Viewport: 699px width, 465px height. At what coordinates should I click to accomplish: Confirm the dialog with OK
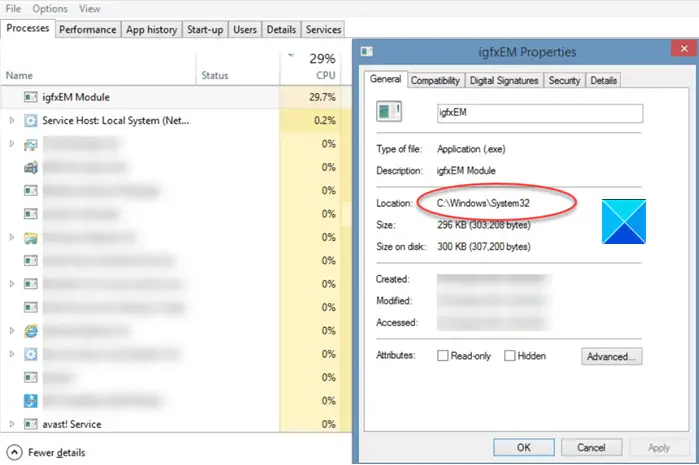coord(524,447)
